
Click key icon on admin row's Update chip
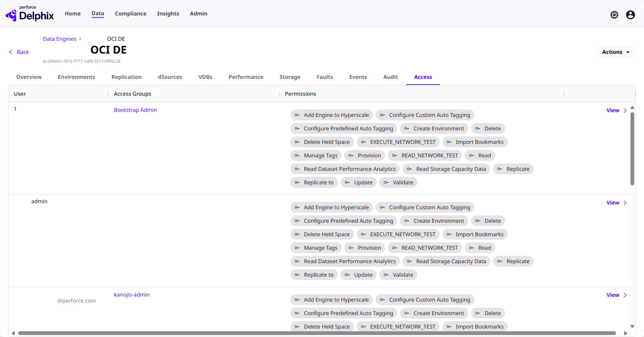coord(347,275)
